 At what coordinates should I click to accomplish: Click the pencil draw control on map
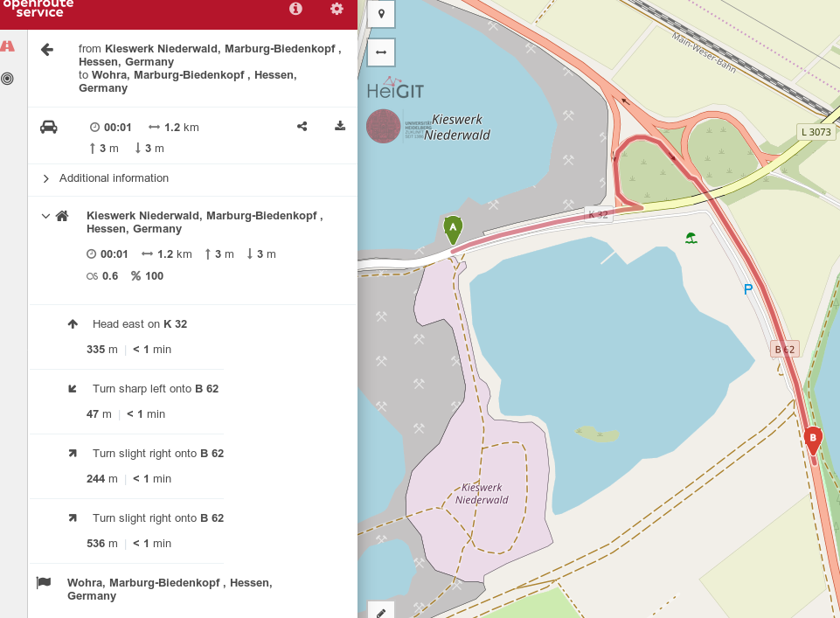pos(381,612)
